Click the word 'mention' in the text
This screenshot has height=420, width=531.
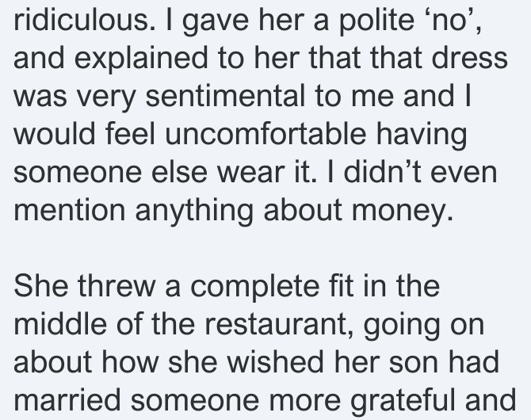pyautogui.click(x=70, y=210)
